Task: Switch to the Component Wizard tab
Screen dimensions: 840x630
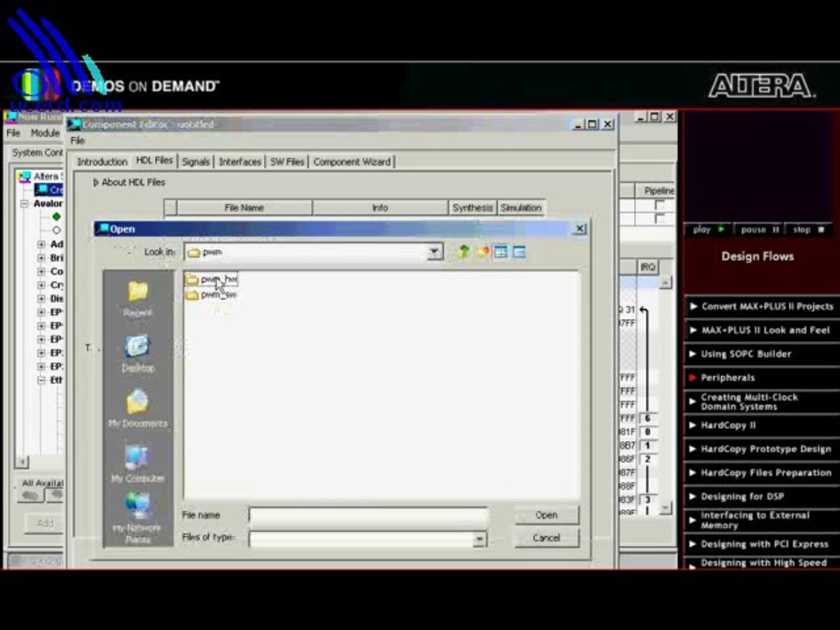Action: (352, 162)
